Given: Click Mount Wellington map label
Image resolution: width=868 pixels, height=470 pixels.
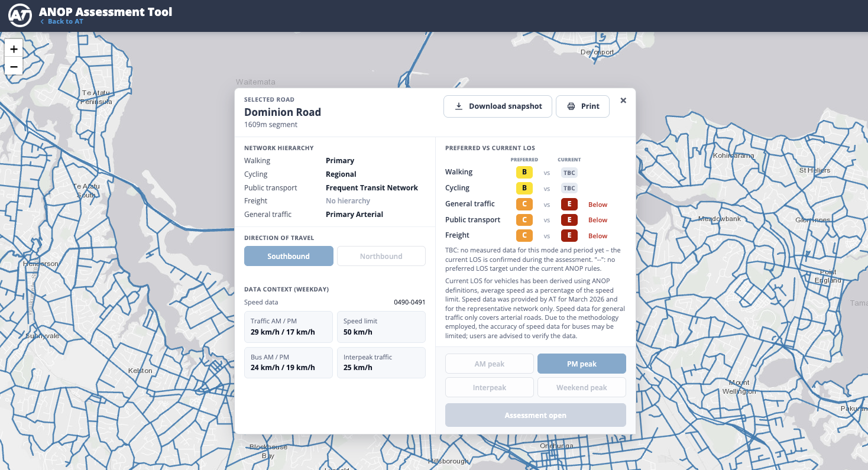Looking at the screenshot, I should tap(739, 387).
